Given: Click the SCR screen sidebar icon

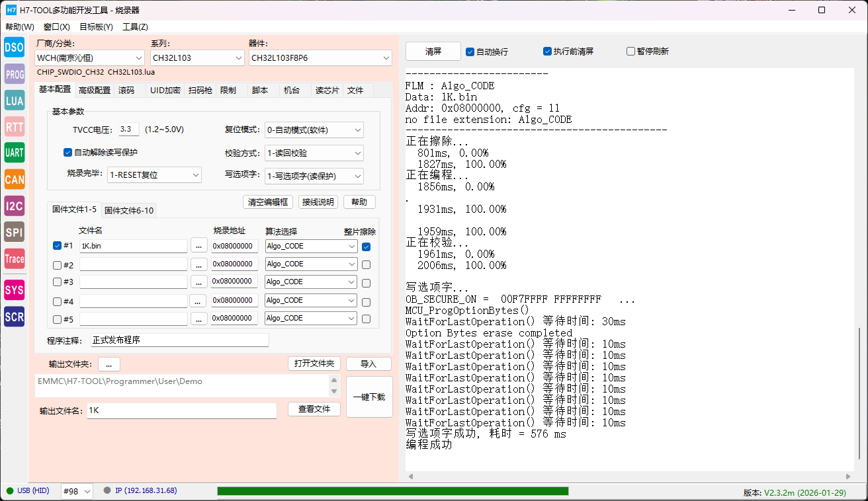Looking at the screenshot, I should [14, 317].
